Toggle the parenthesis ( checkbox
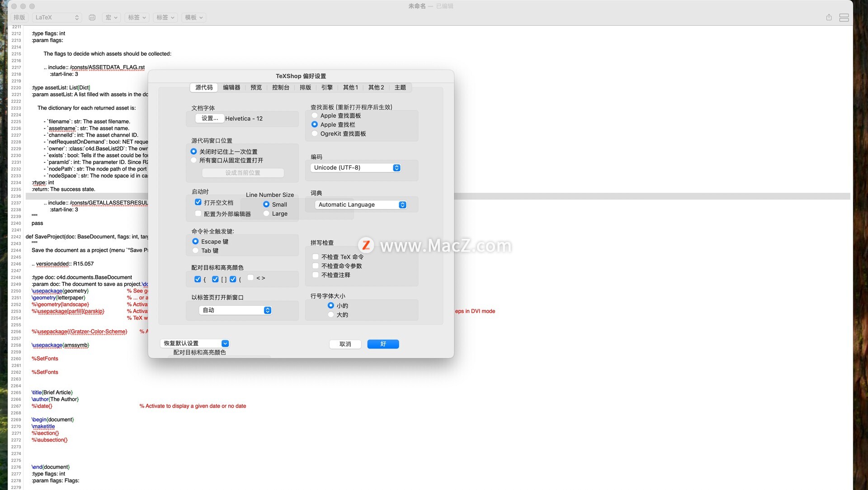Image resolution: width=868 pixels, height=490 pixels. [233, 279]
